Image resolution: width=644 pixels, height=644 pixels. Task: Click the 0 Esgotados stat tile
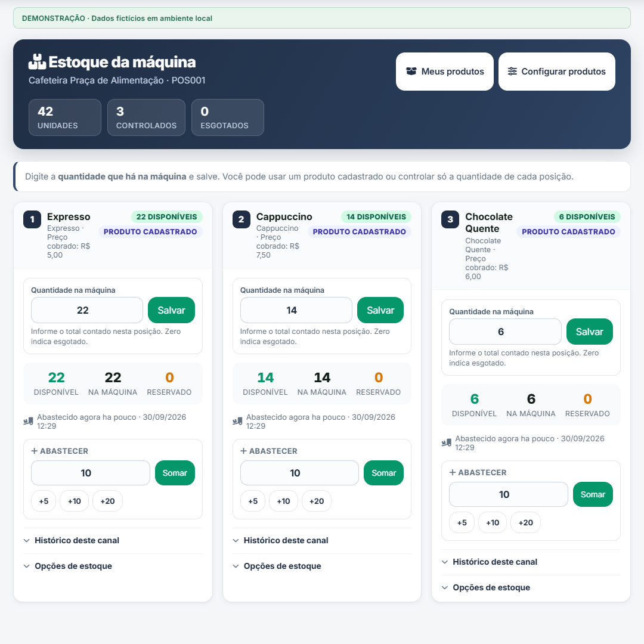228,117
